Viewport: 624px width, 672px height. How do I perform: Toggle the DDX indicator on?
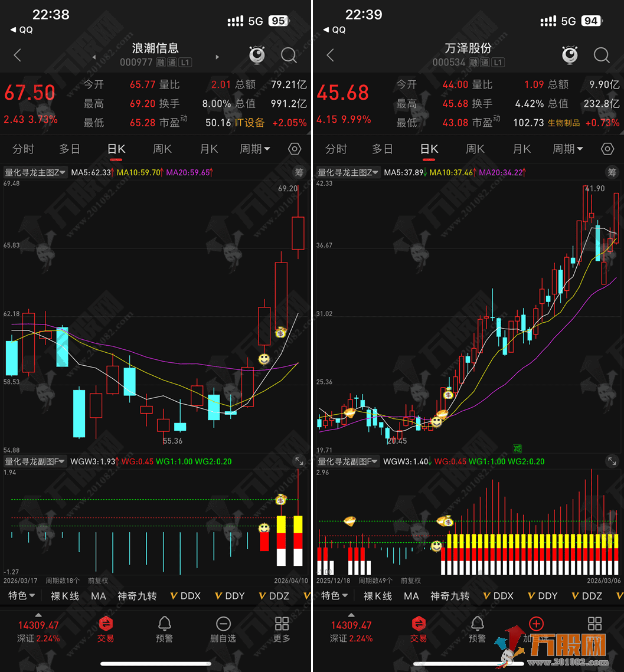[185, 596]
